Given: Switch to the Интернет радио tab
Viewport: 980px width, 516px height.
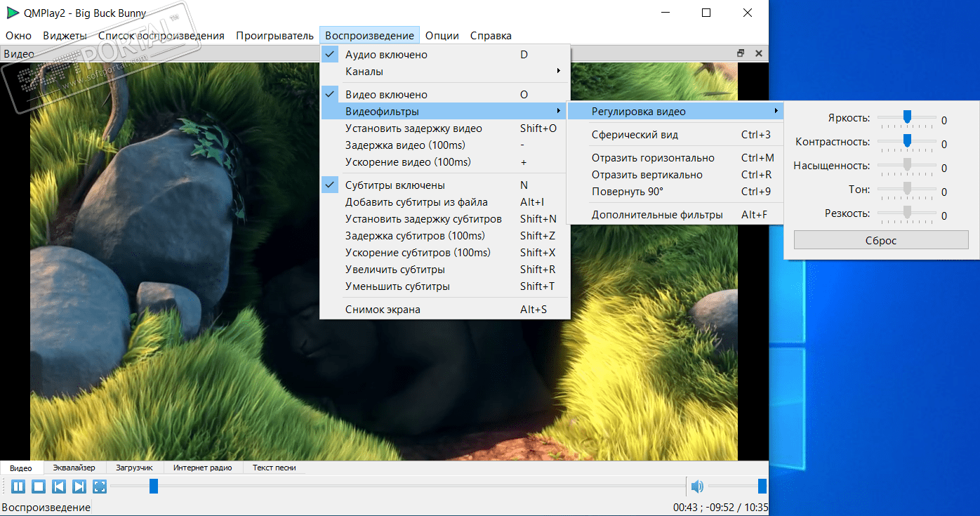Looking at the screenshot, I should (203, 468).
